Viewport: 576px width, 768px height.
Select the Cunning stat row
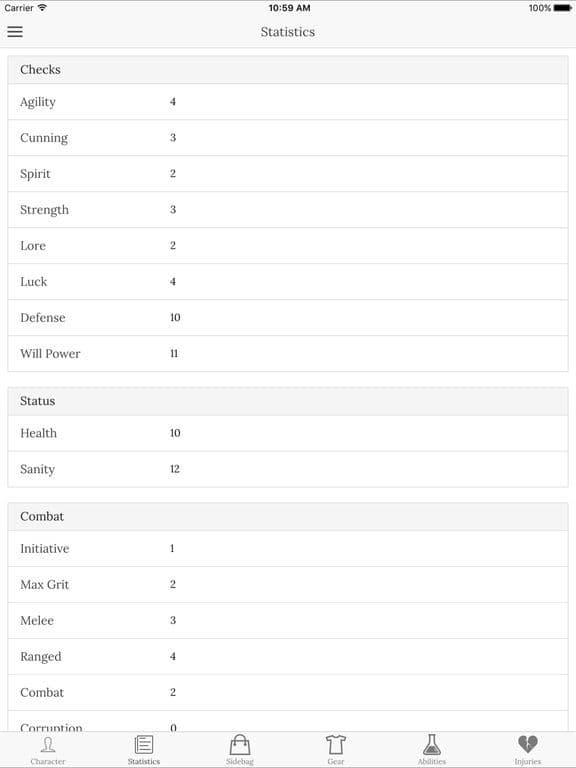click(x=288, y=138)
